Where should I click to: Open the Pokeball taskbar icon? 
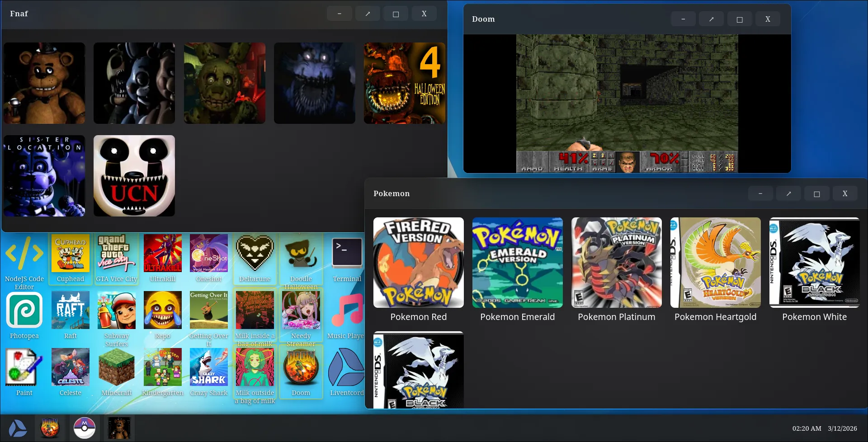pyautogui.click(x=85, y=428)
